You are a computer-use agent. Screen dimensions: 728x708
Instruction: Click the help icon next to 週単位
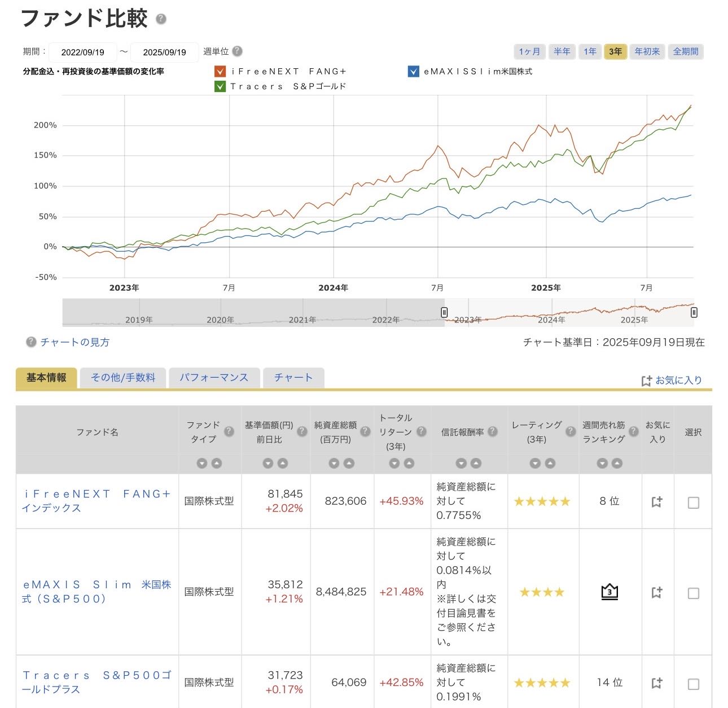click(x=238, y=51)
